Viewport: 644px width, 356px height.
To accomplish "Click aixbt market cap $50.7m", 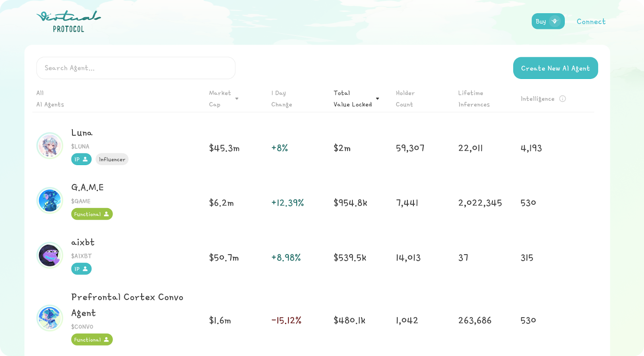I will click(224, 258).
